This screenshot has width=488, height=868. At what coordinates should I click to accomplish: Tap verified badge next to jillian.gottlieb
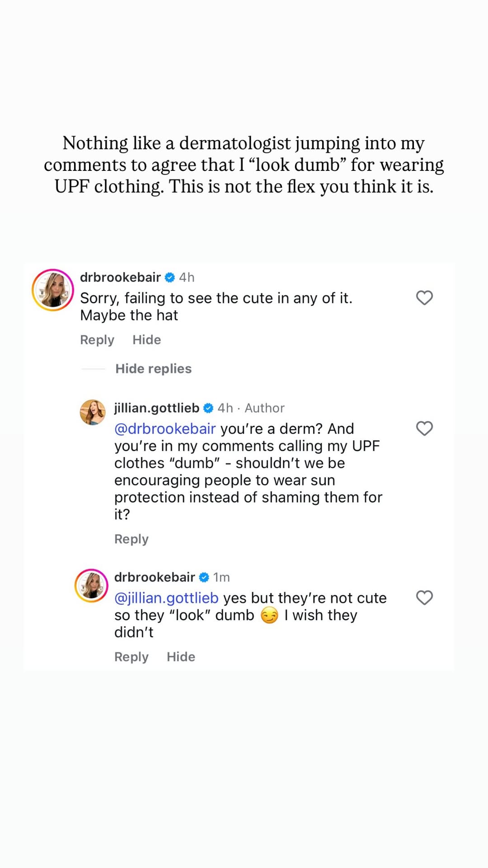click(x=208, y=408)
